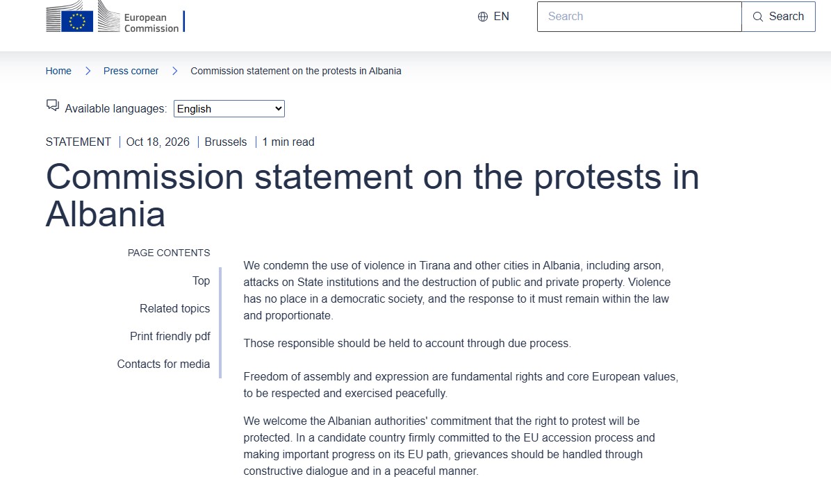The width and height of the screenshot is (831, 504).
Task: Jump to Top in page contents
Action: [x=201, y=280]
